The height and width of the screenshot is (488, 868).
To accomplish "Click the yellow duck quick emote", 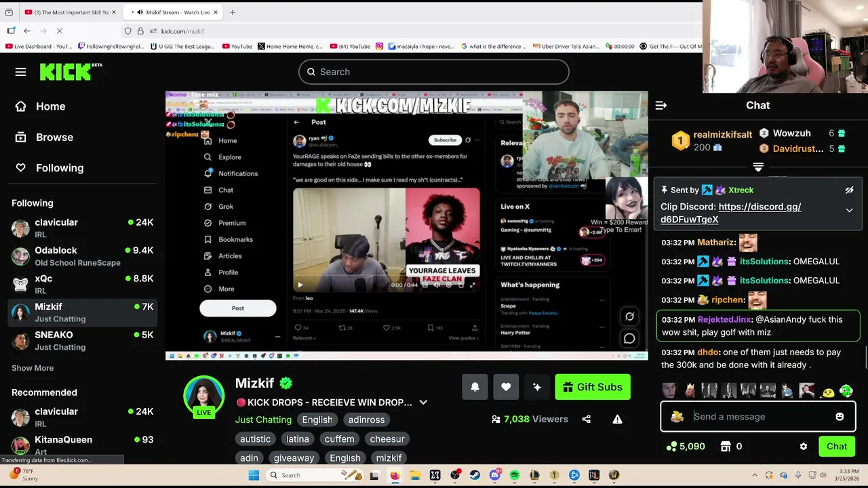I will [x=827, y=392].
